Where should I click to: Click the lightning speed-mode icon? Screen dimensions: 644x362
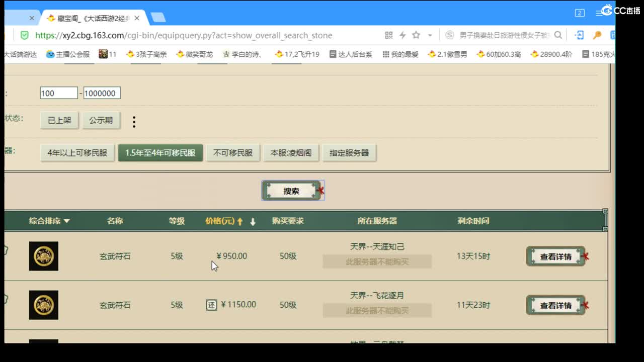coord(403,35)
